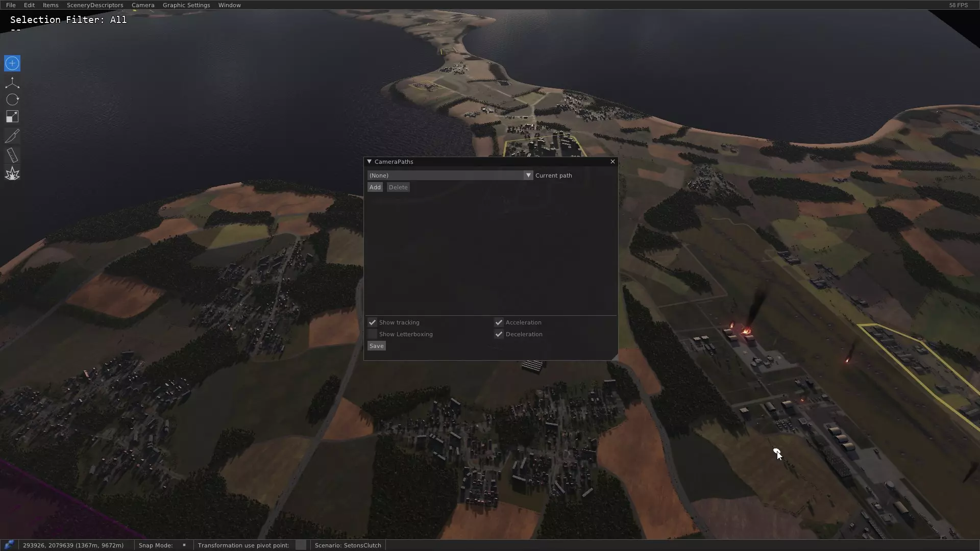This screenshot has width=980, height=551.
Task: Open the SceneryDescriptors menu
Action: tap(95, 5)
